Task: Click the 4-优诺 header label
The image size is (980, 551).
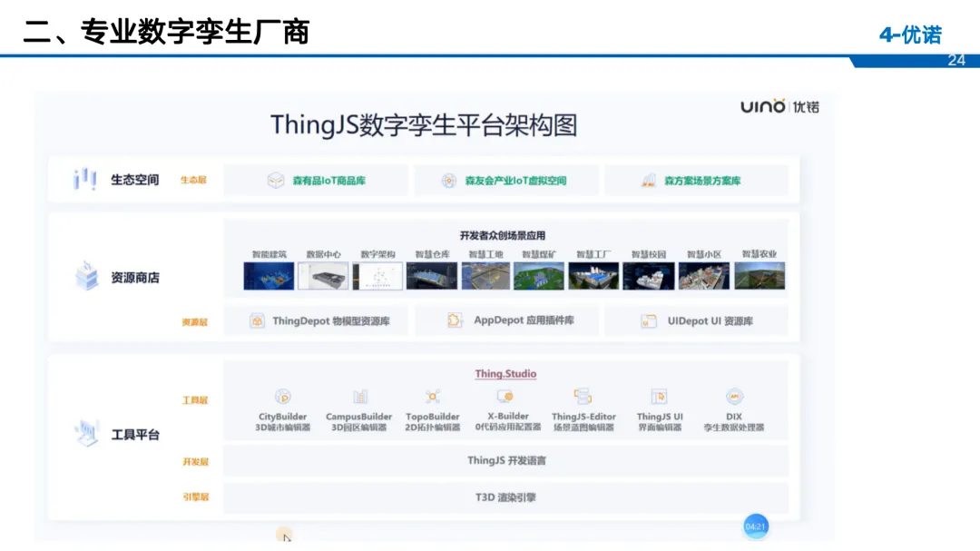Action: click(x=910, y=35)
